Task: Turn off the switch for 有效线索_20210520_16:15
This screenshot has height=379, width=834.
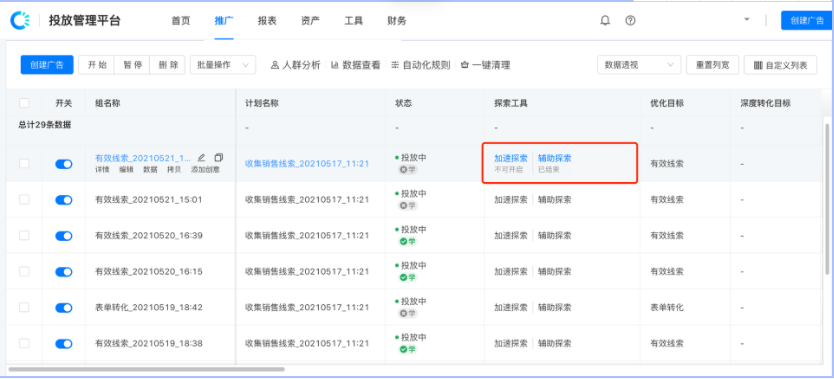Action: coord(64,272)
